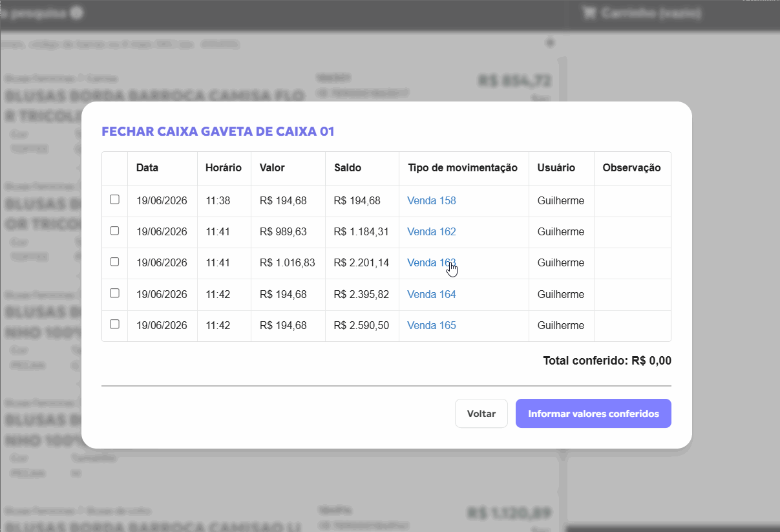This screenshot has height=532, width=780.
Task: View the Venda 164 sale
Action: (432, 294)
